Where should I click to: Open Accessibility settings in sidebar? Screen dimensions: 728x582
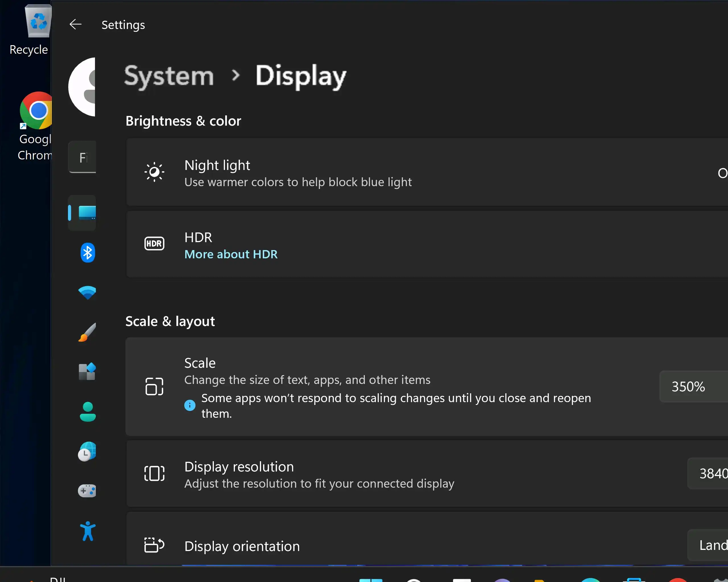pyautogui.click(x=88, y=531)
